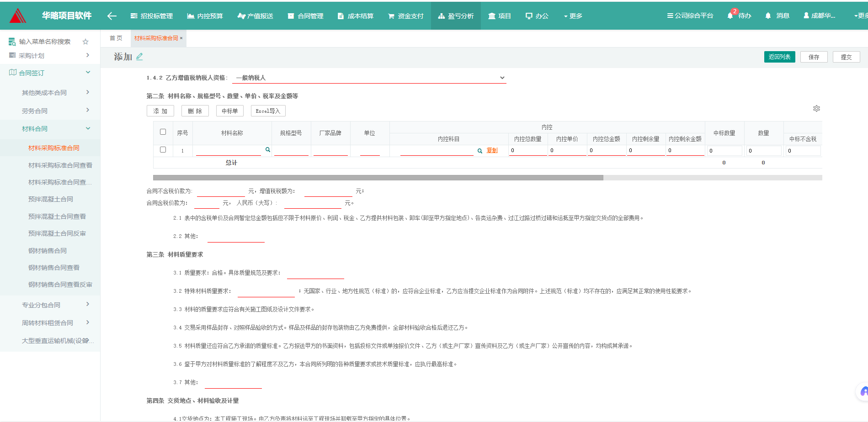
Task: Select 材料采购标准合同 in sidebar
Action: pos(53,148)
